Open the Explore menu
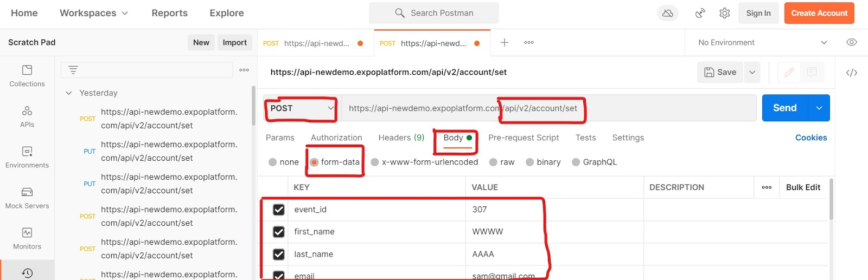Image resolution: width=868 pixels, height=280 pixels. click(x=227, y=13)
